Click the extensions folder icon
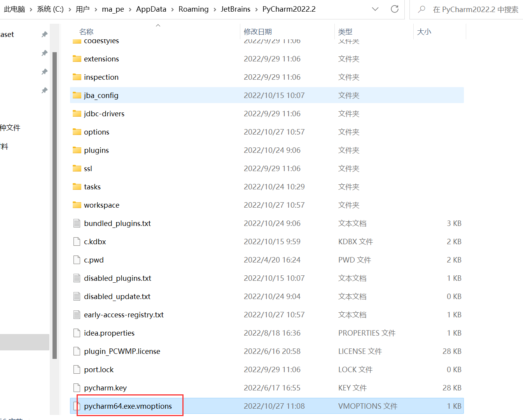The height and width of the screenshot is (420, 523). (x=77, y=59)
